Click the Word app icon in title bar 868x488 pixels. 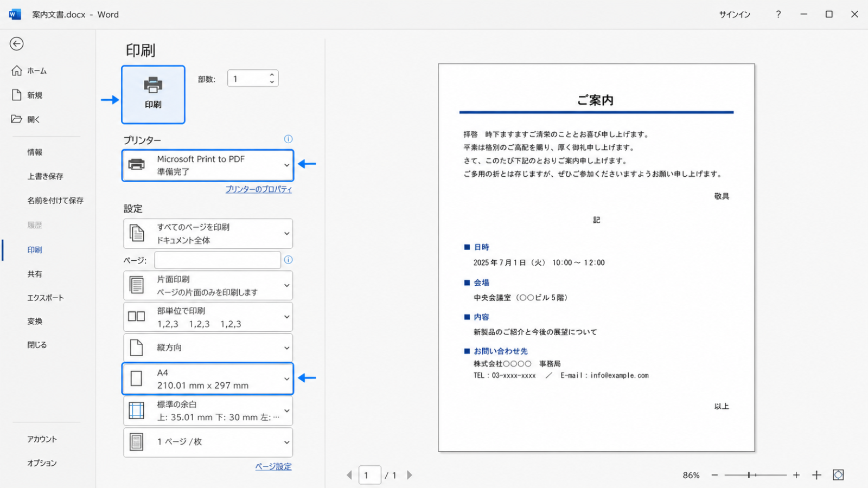click(x=15, y=14)
